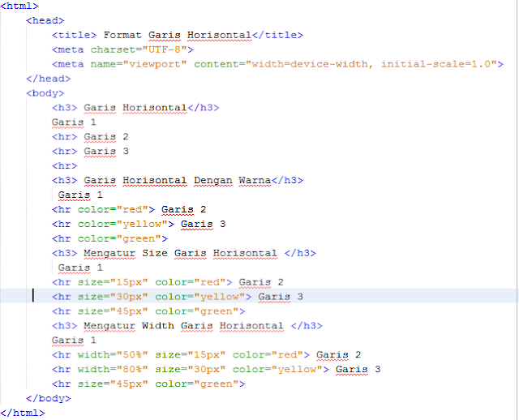Click the opening <body> tag
Screen dimensions: 519x420
point(45,93)
